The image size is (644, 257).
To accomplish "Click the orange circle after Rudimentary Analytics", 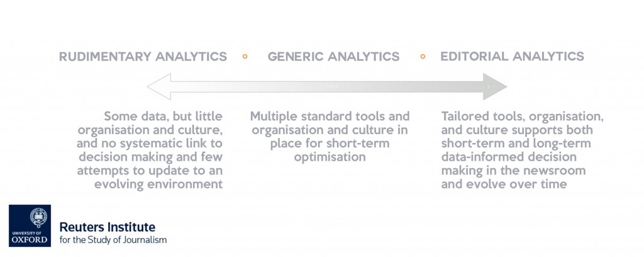I will 245,57.
